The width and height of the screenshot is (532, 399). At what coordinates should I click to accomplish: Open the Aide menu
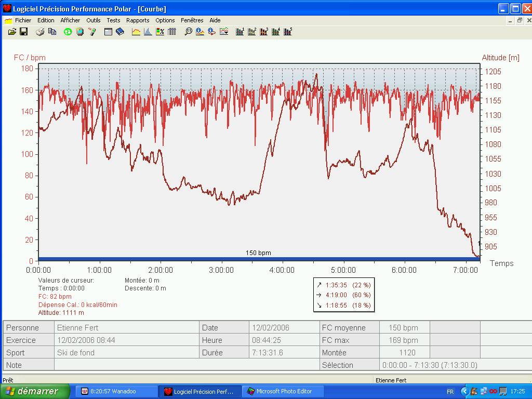(215, 20)
